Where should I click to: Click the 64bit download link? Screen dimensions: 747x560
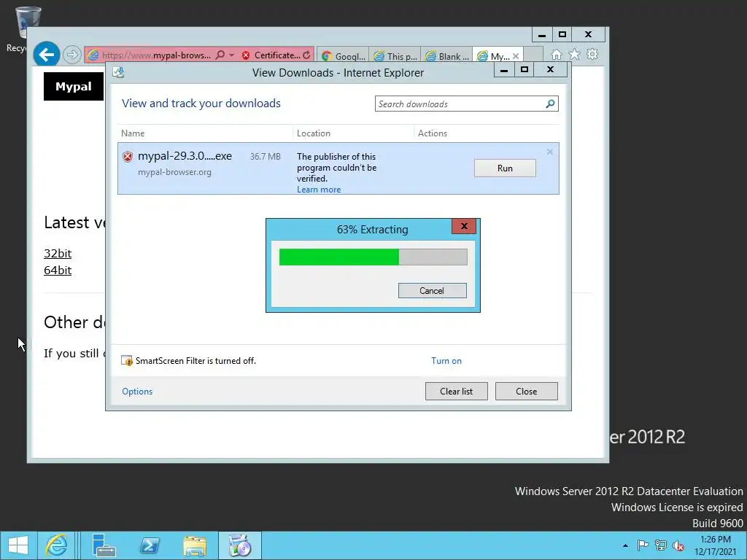tap(58, 270)
